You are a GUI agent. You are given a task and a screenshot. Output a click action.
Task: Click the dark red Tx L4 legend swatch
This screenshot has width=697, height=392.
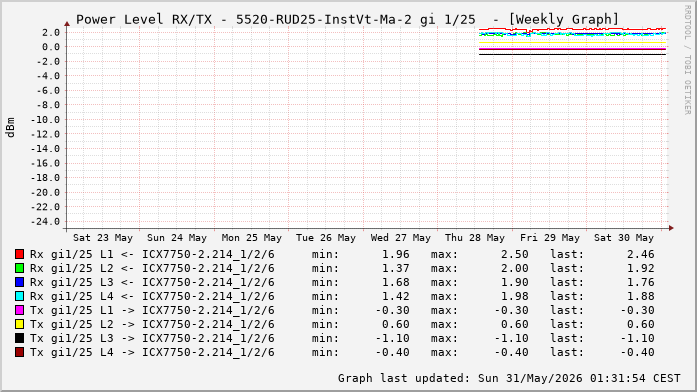click(x=19, y=352)
